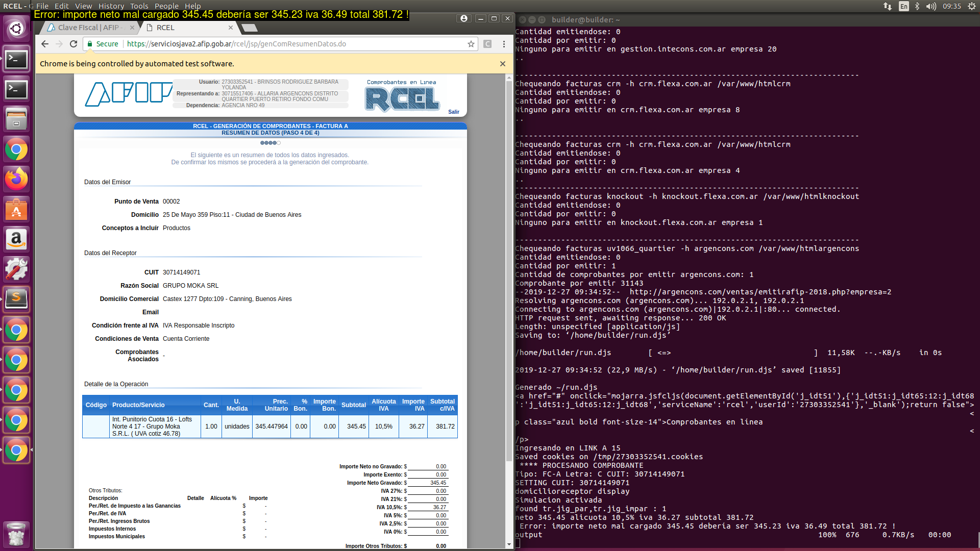The width and height of the screenshot is (980, 551).
Task: Open Sublime Text from dock
Action: point(16,300)
